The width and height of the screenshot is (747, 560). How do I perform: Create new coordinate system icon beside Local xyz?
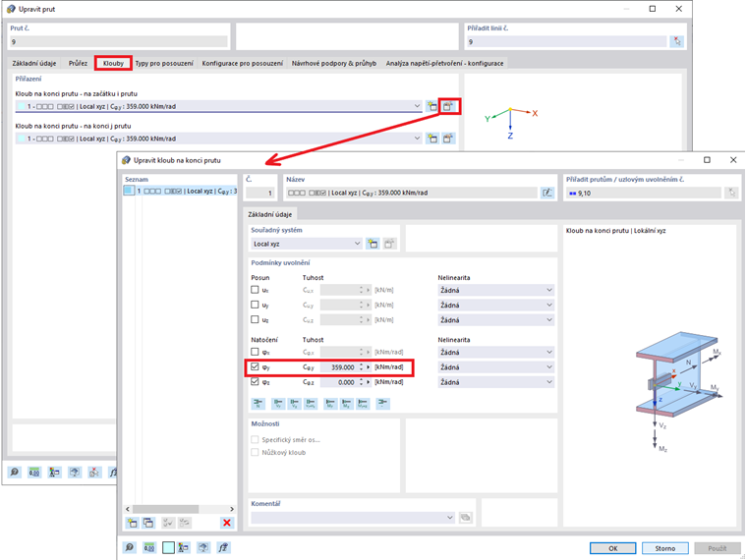373,244
